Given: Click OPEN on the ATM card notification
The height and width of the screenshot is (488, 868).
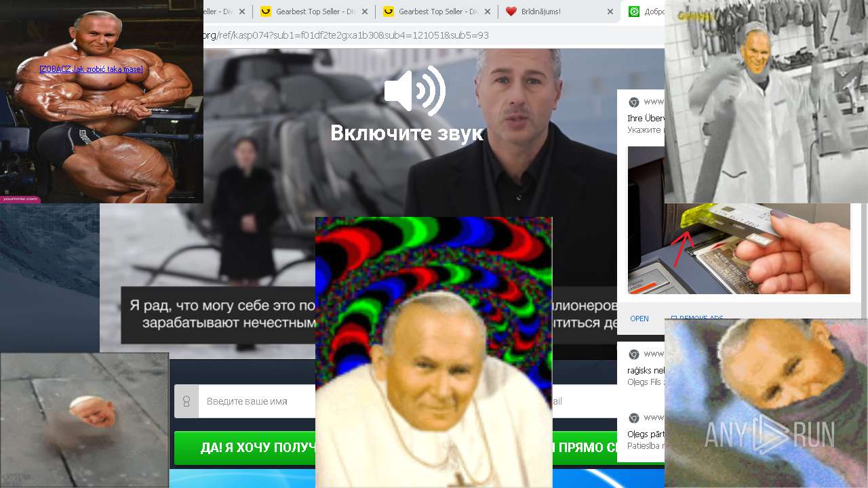Looking at the screenshot, I should pyautogui.click(x=639, y=319).
